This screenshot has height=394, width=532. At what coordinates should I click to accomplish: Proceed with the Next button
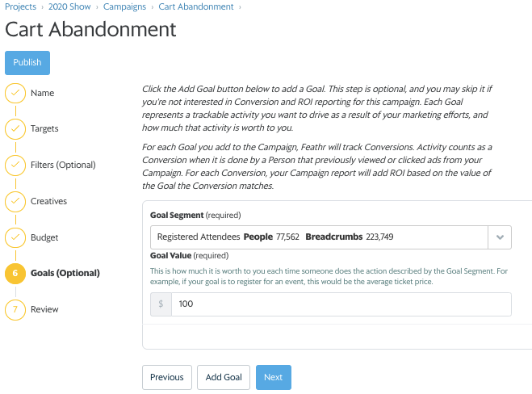tap(274, 377)
